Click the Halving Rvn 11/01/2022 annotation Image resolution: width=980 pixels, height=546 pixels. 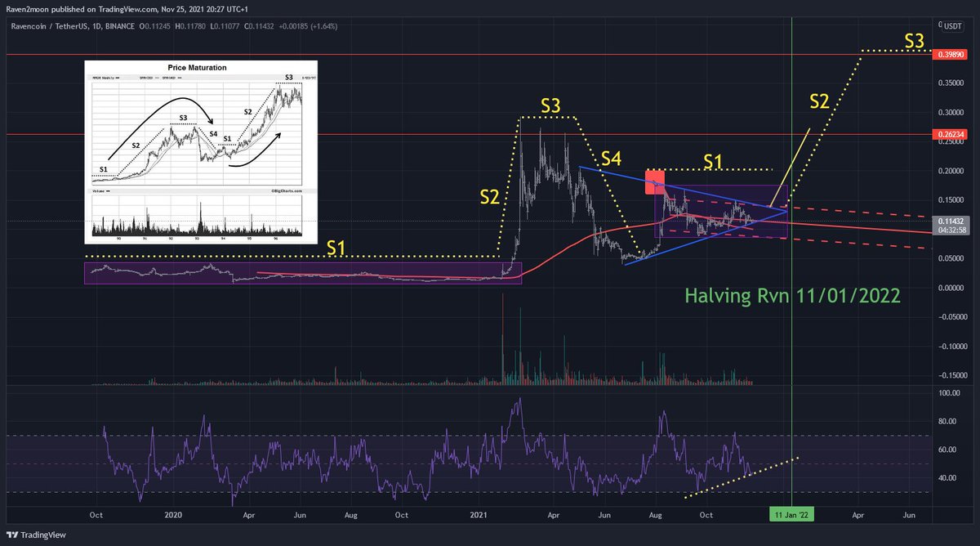792,295
